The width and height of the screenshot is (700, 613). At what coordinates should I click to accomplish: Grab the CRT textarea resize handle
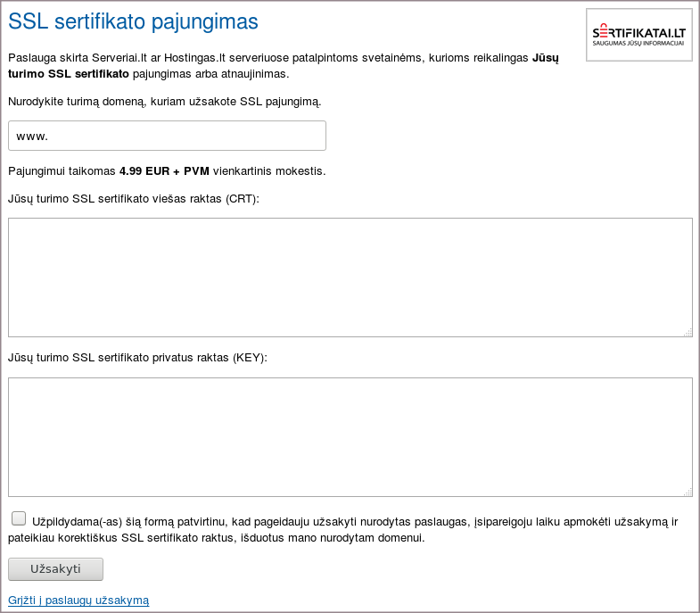[688, 332]
